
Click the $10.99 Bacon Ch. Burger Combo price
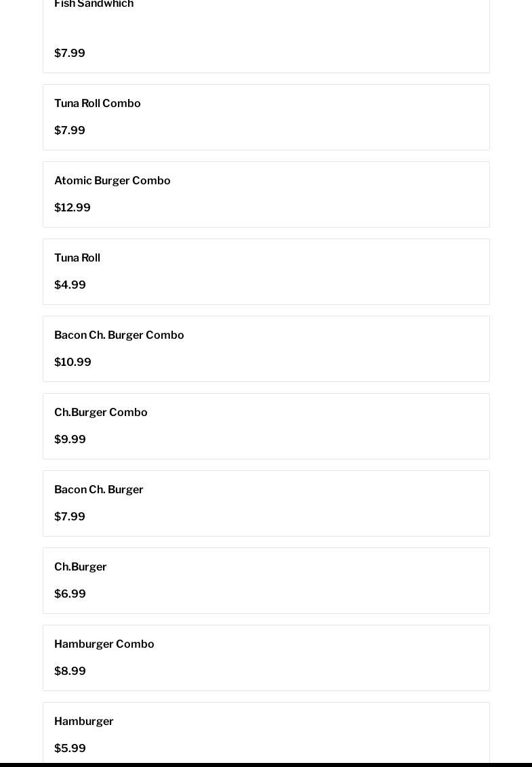[73, 362]
